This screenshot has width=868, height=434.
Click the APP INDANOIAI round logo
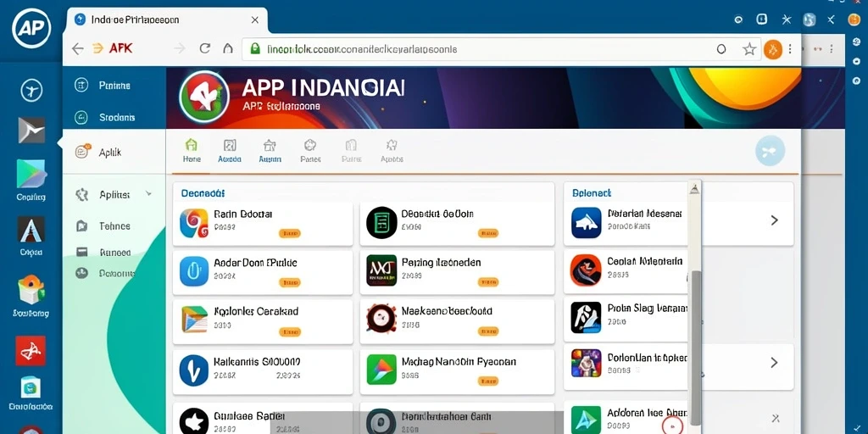[203, 97]
